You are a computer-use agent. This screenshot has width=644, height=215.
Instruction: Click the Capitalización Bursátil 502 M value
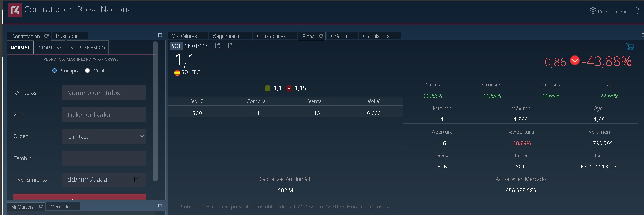click(x=286, y=190)
